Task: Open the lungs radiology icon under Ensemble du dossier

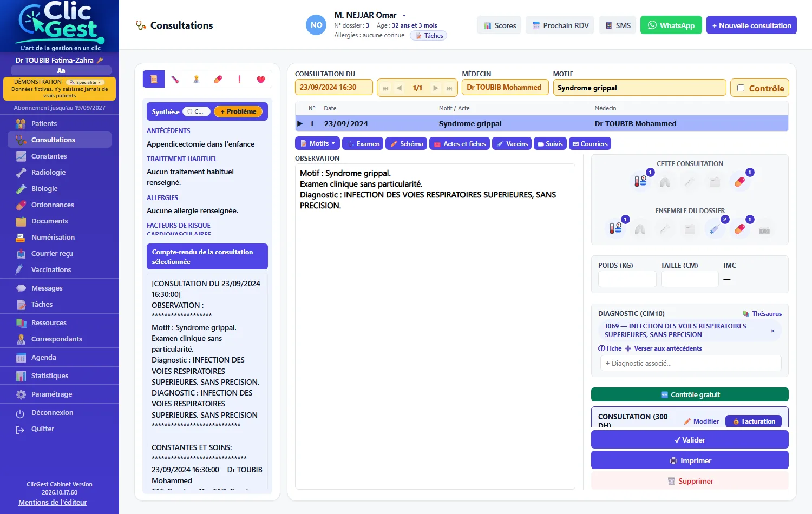Action: click(x=640, y=229)
